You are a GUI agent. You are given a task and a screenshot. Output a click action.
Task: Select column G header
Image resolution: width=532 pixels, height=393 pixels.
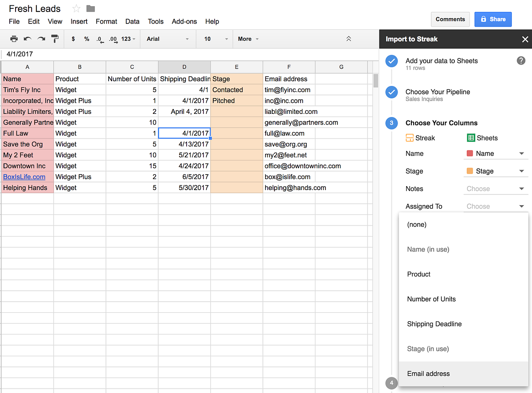coord(341,67)
